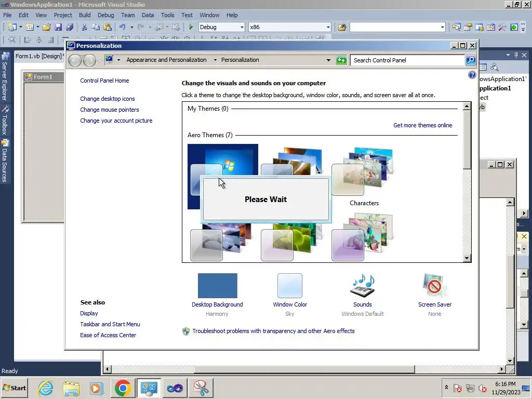The height and width of the screenshot is (399, 532).
Task: Open the Build menu
Action: [85, 15]
